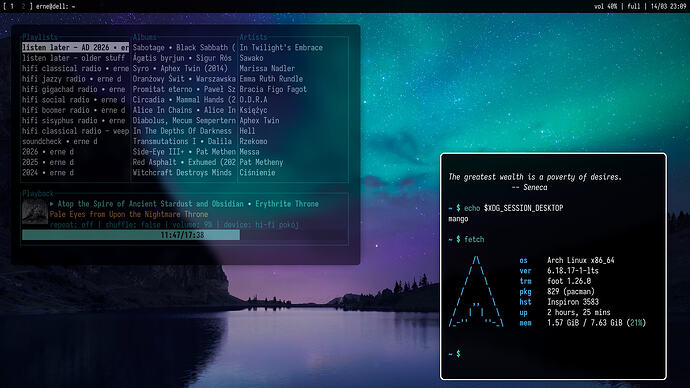The height and width of the screenshot is (388, 690).
Task: Focus the Playlists panel title
Action: (40, 37)
